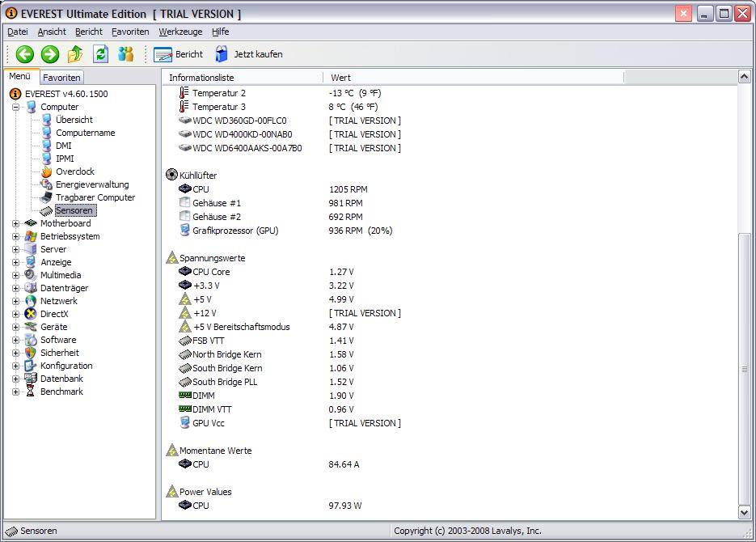The height and width of the screenshot is (542, 756).
Task: Click the DirectX X icon
Action: click(x=31, y=314)
